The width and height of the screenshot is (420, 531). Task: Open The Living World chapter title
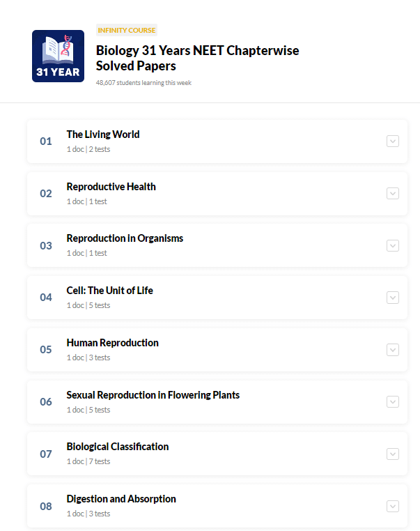click(x=103, y=134)
